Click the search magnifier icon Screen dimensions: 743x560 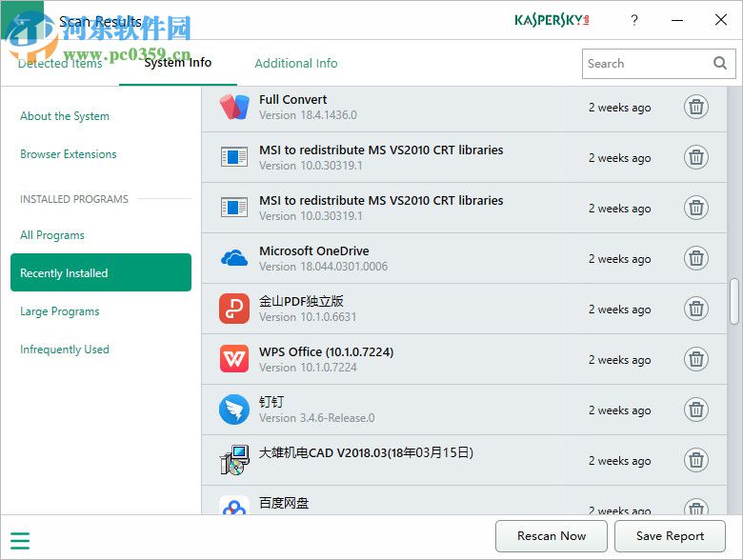(x=720, y=63)
